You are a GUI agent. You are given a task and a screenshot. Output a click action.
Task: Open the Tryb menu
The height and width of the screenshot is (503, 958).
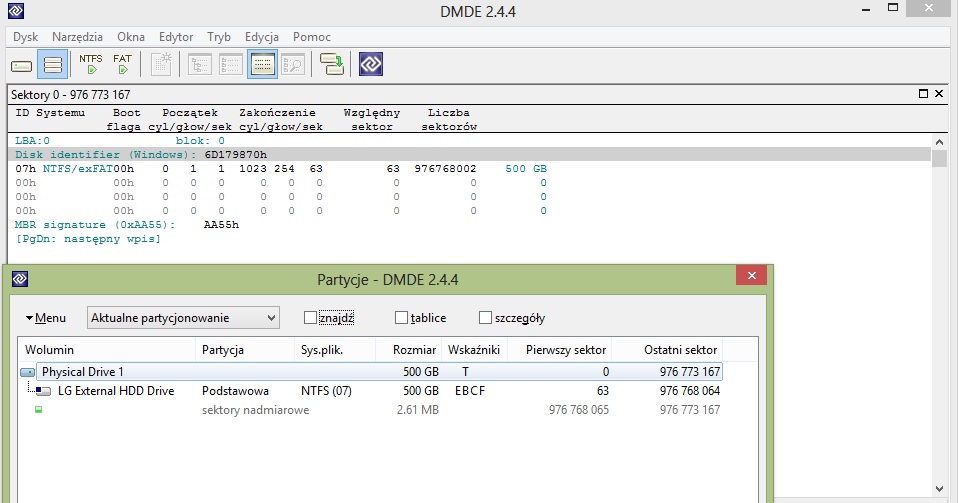(219, 37)
